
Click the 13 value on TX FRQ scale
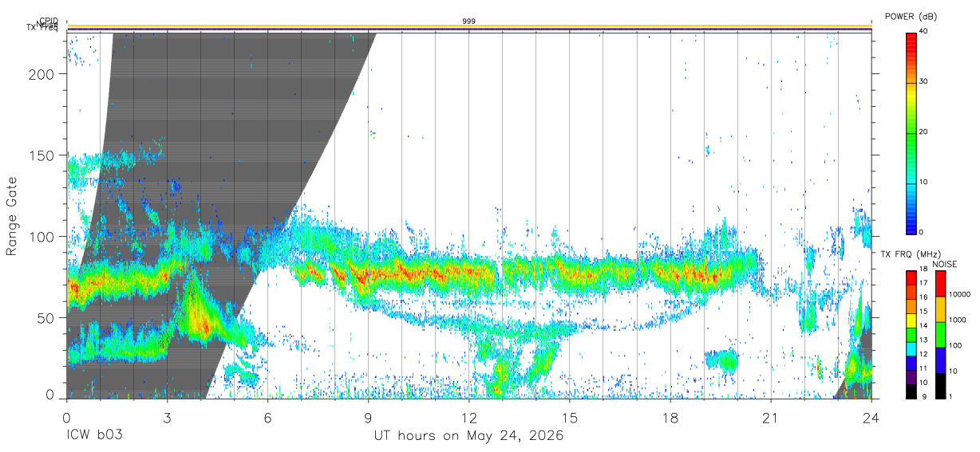[x=924, y=340]
